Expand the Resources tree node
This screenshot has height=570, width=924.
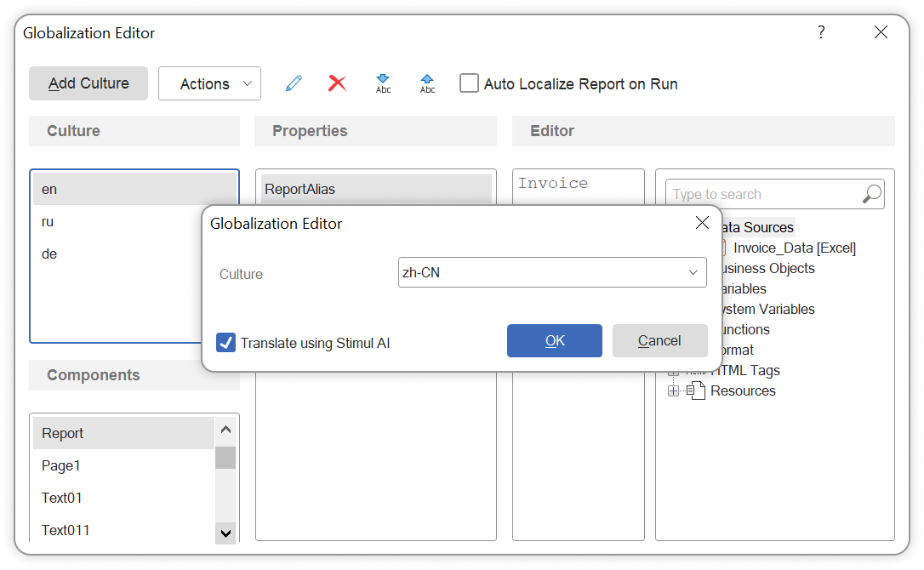tap(674, 391)
